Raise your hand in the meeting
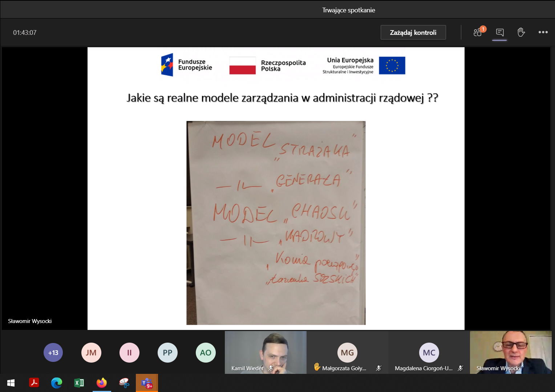The width and height of the screenshot is (555, 392). pyautogui.click(x=521, y=32)
